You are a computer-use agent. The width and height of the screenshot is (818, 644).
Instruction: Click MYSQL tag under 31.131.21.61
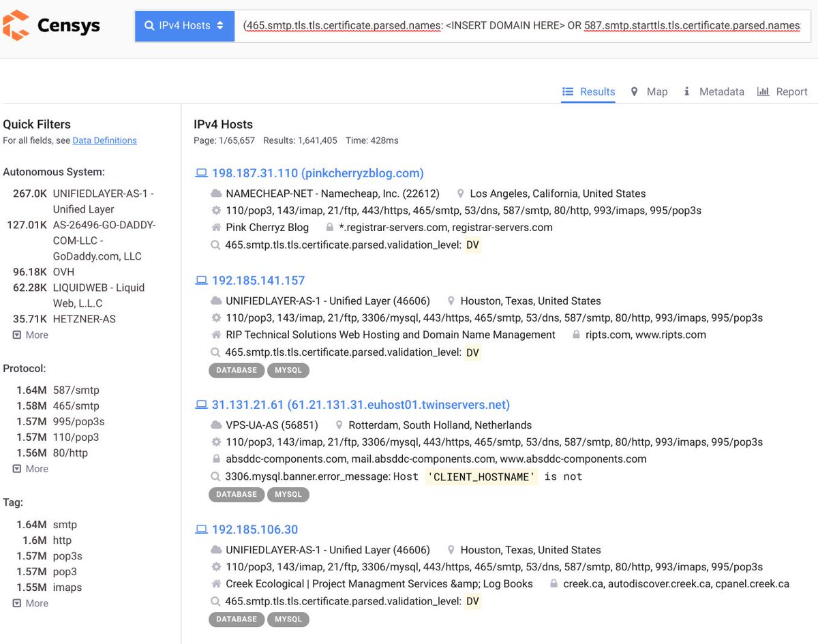(288, 495)
